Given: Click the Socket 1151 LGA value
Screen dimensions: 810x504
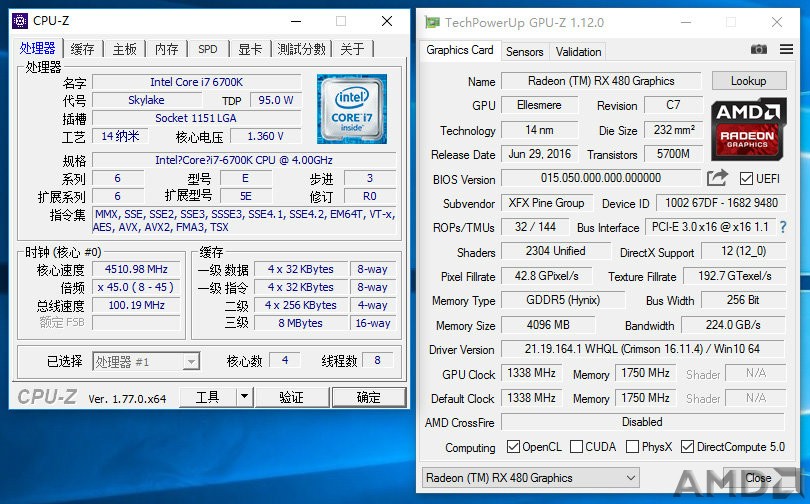Looking at the screenshot, I should [x=196, y=118].
